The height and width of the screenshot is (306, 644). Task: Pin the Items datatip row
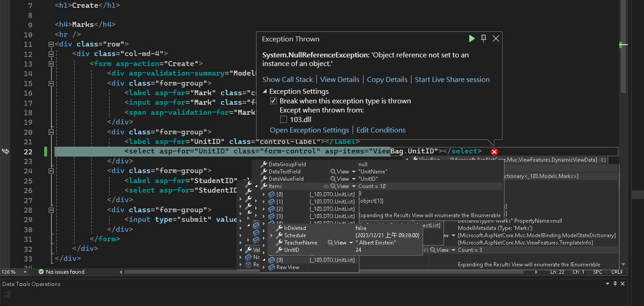(x=326, y=187)
